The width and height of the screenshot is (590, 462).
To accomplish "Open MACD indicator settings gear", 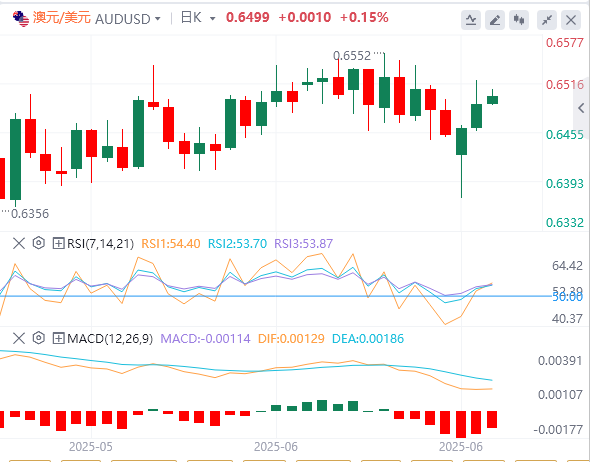I will [38, 338].
